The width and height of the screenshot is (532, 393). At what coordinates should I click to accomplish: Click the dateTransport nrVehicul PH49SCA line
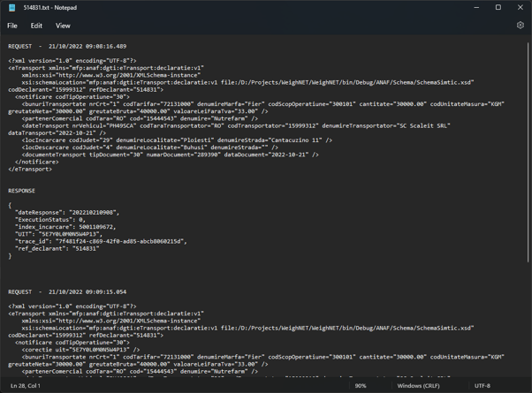point(236,125)
